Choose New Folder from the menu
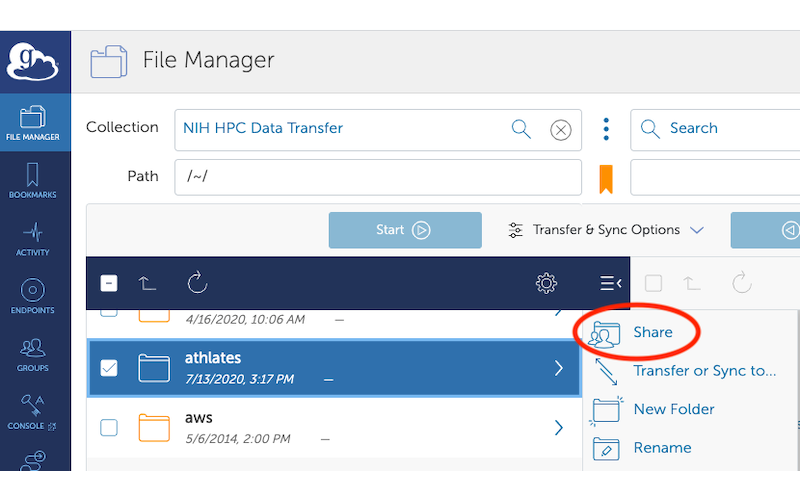The image size is (800, 500). [x=673, y=409]
